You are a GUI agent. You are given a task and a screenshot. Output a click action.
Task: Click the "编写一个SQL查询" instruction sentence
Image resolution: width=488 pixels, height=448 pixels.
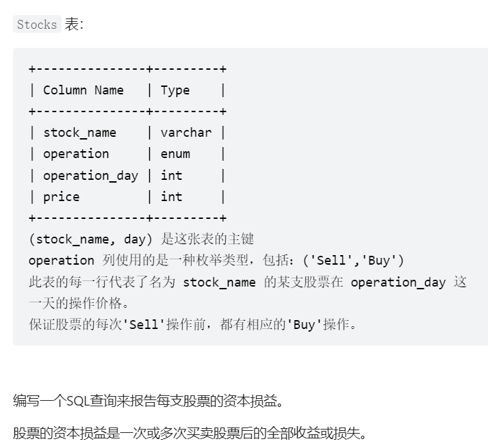(149, 401)
